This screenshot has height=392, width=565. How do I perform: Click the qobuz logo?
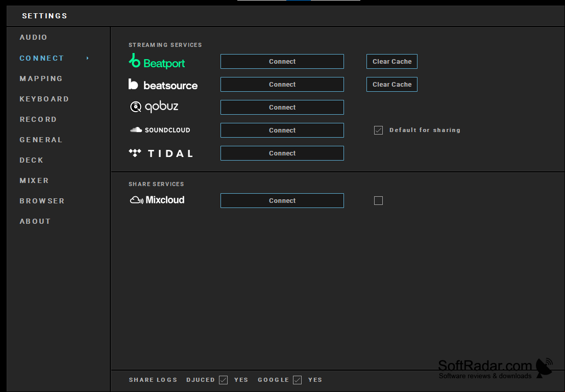tap(154, 107)
